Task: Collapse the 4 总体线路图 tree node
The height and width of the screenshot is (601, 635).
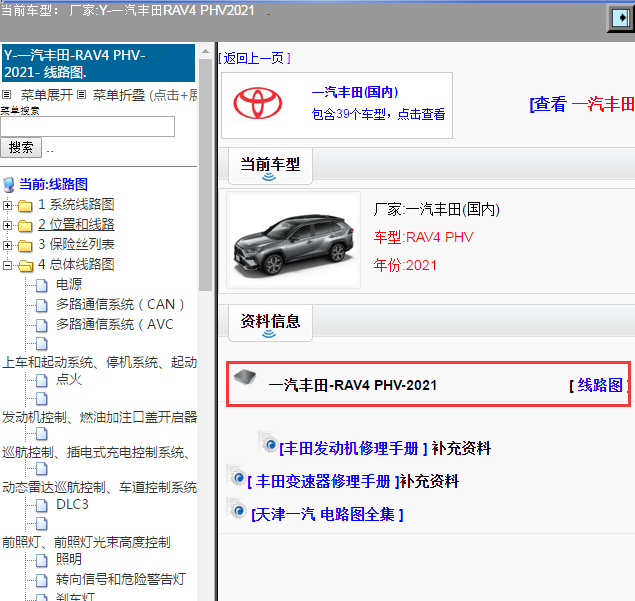Action: pyautogui.click(x=7, y=265)
